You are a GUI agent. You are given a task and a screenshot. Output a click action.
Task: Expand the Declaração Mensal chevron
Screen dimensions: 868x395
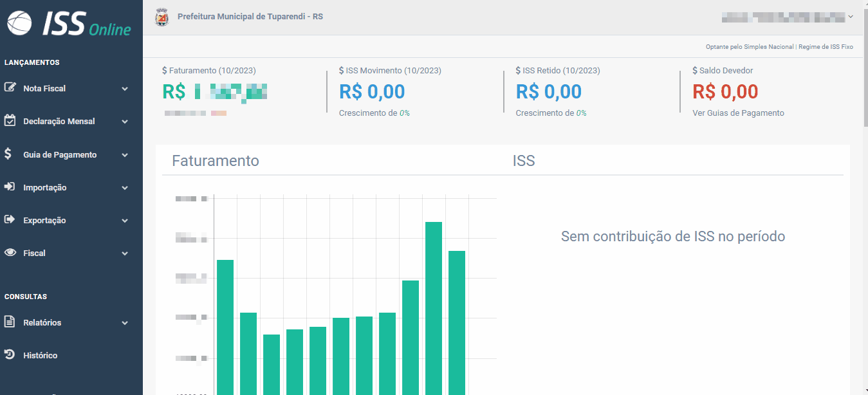(125, 122)
